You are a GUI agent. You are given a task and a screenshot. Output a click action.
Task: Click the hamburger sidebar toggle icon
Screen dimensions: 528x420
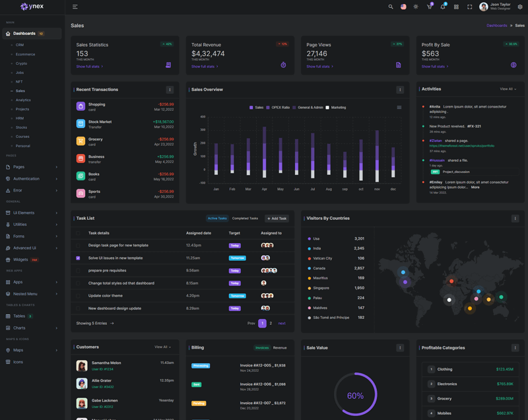[x=75, y=7]
